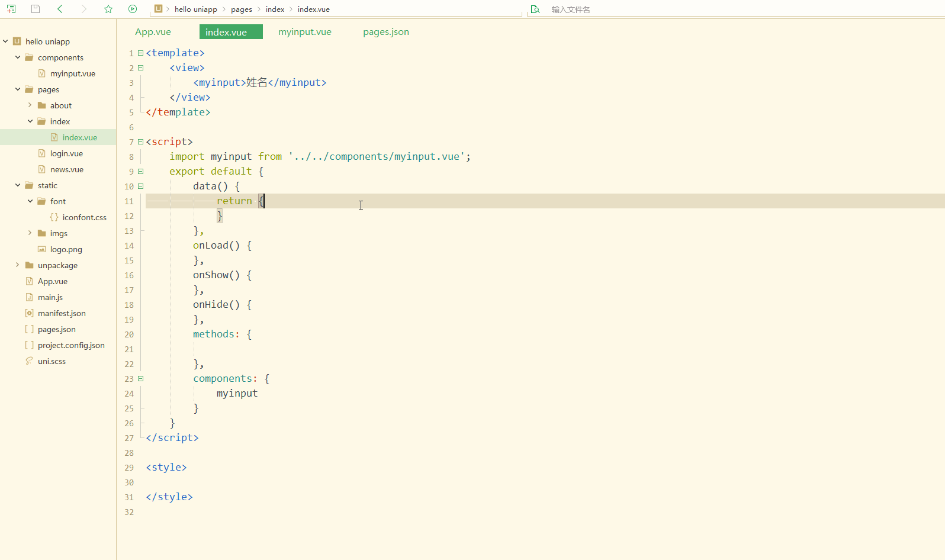Click the about folder icon
Viewport: 945px width, 560px height.
[41, 105]
